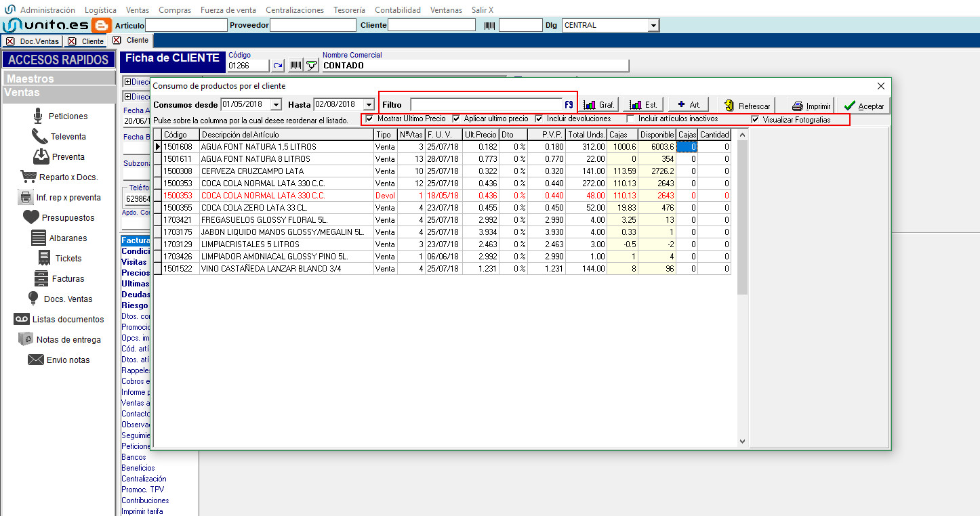The width and height of the screenshot is (980, 516).
Task: Click the Imprimir button
Action: tap(811, 106)
